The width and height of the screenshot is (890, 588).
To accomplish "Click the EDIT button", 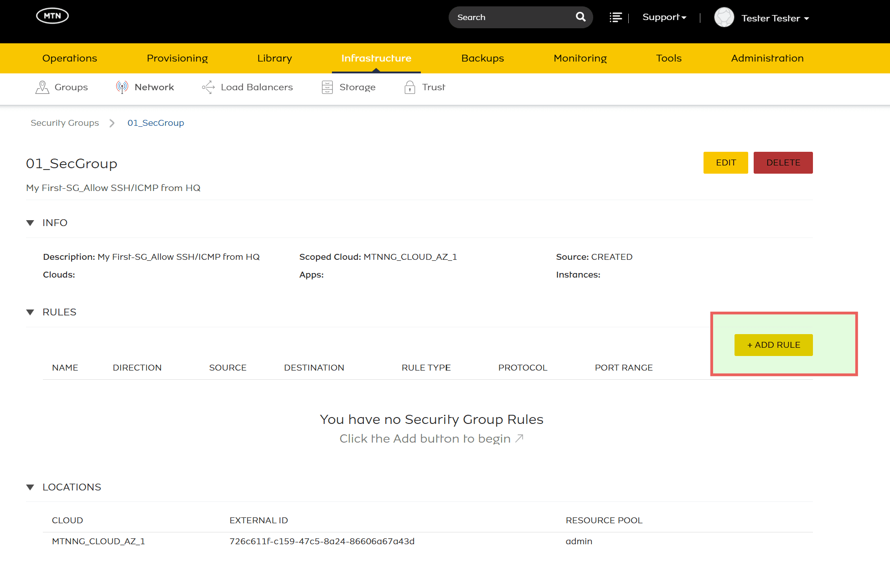I will pos(726,163).
